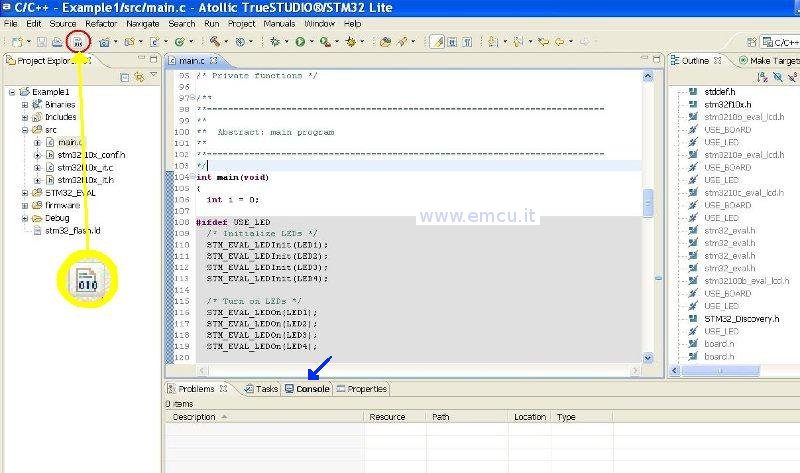Click the New class green icon
Viewport: 800px width, 473px height.
point(180,42)
